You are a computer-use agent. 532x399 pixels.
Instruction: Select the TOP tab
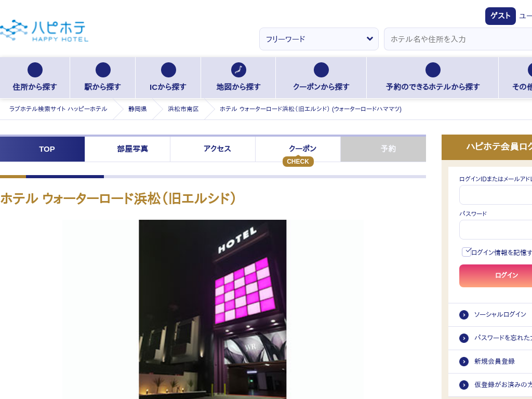pyautogui.click(x=43, y=149)
